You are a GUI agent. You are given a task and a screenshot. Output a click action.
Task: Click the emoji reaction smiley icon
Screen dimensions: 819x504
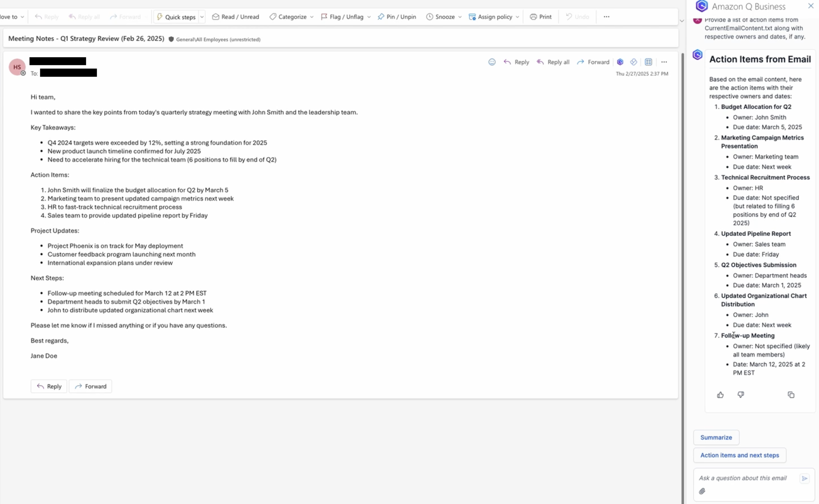pyautogui.click(x=492, y=62)
